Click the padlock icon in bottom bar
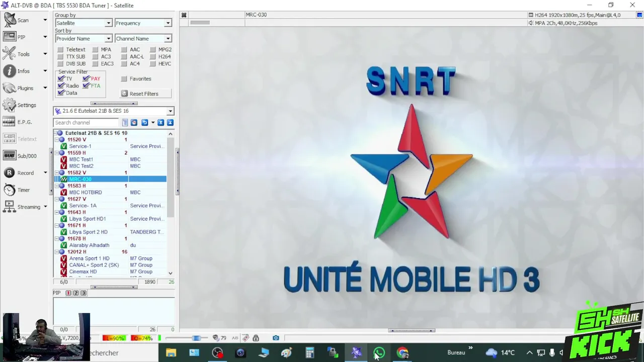The height and width of the screenshot is (362, 644). tap(256, 338)
